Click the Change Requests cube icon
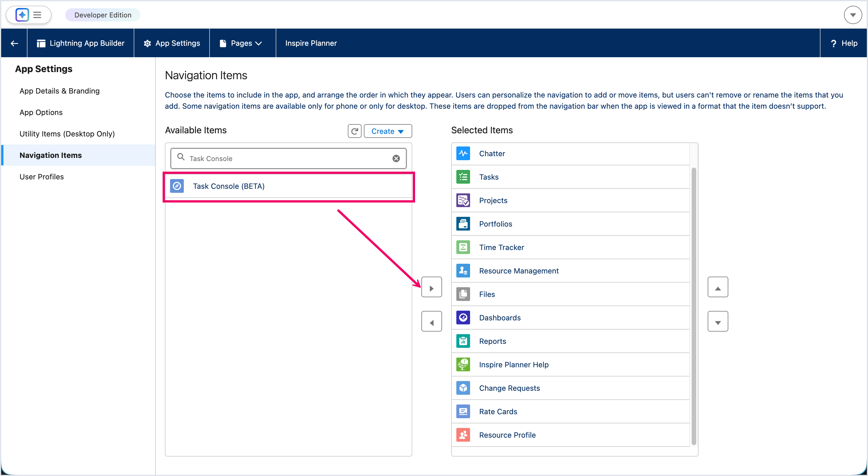This screenshot has width=868, height=476. [x=463, y=388]
